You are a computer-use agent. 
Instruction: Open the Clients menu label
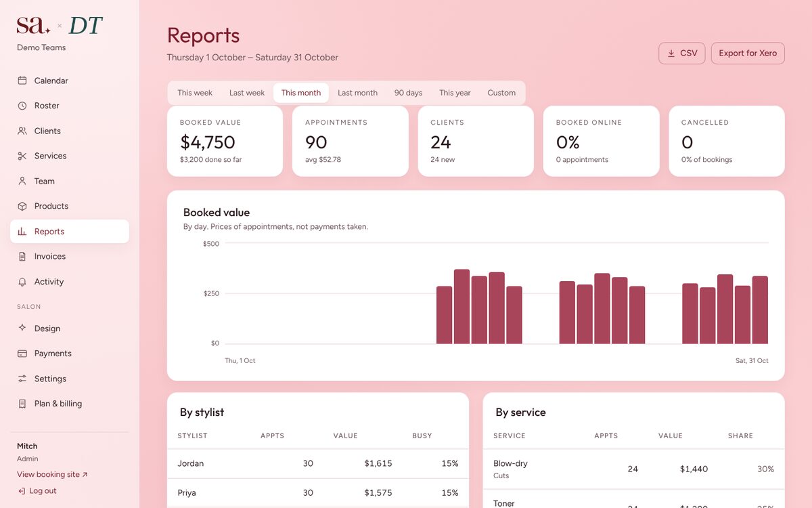tap(47, 131)
